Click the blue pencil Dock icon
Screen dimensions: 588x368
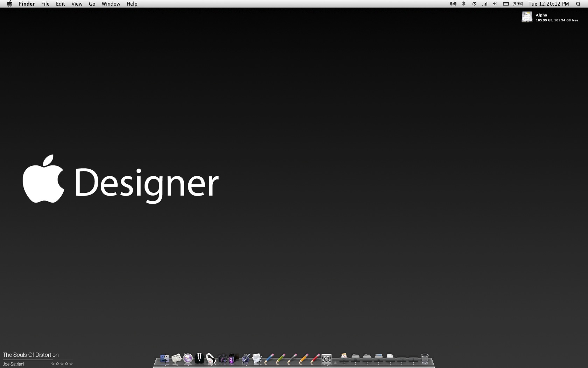(269, 359)
